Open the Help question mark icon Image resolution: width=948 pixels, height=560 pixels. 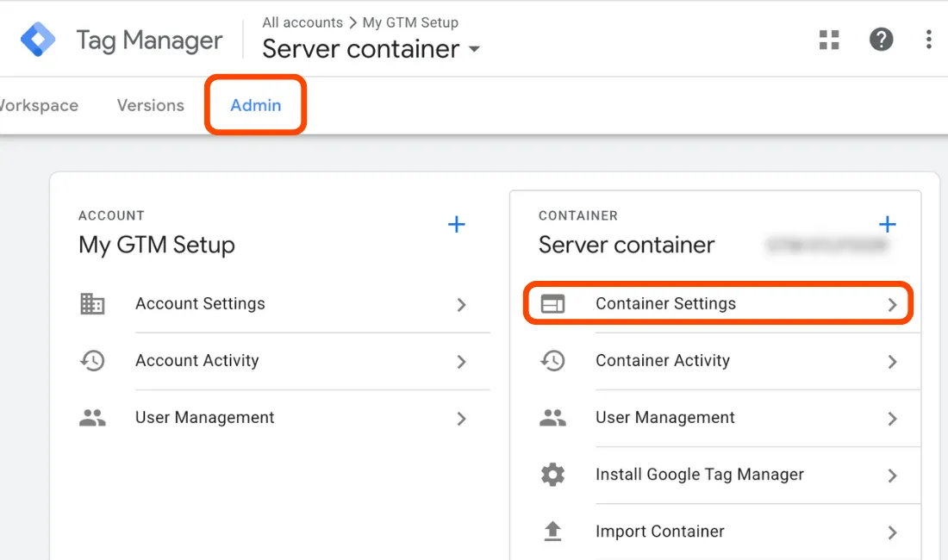[x=881, y=40]
